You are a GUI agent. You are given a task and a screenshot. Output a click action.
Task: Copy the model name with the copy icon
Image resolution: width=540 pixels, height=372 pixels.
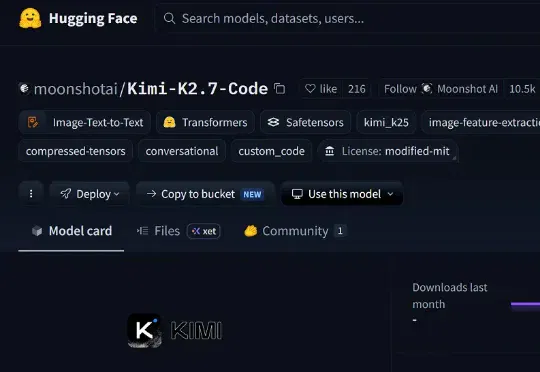click(x=279, y=89)
